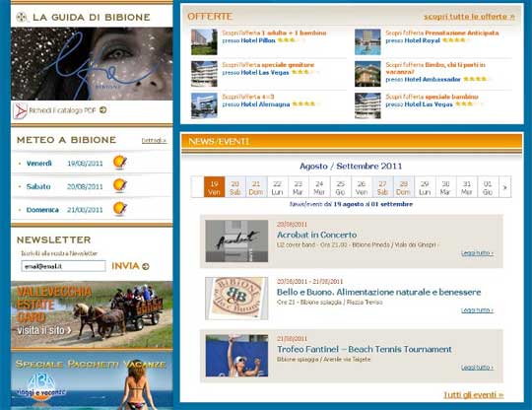Select 27 Sab in the event calendar
The image size is (532, 410).
[x=382, y=187]
